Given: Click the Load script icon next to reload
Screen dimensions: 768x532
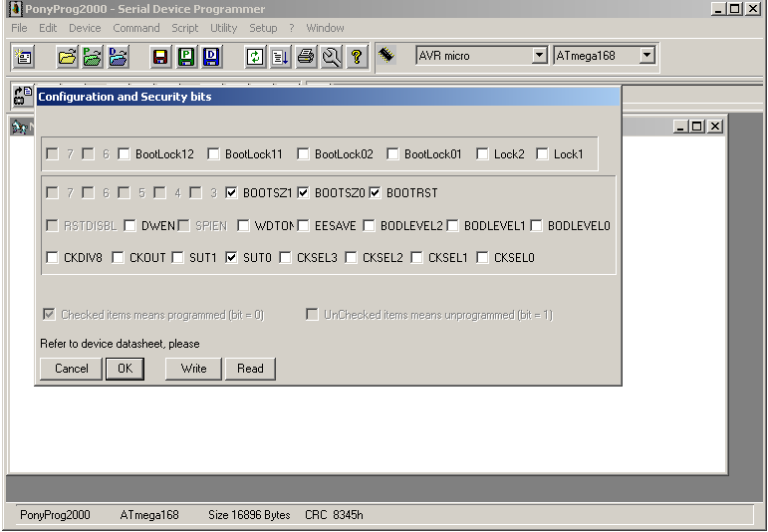Looking at the screenshot, I should (280, 57).
